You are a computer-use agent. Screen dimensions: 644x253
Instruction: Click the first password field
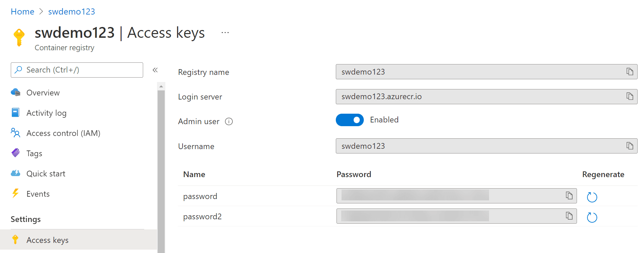pyautogui.click(x=456, y=196)
